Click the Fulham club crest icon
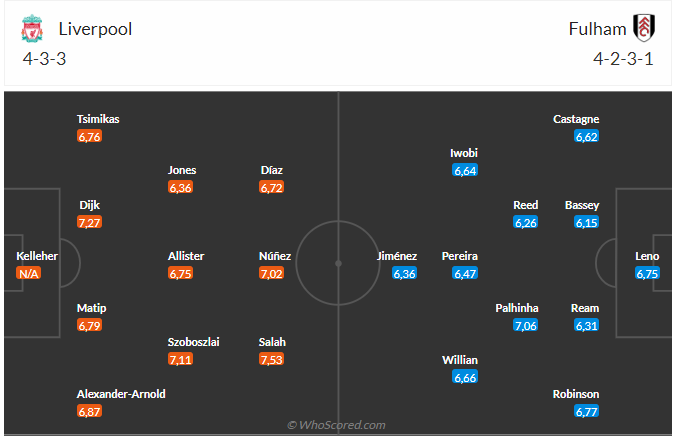The image size is (674, 436). pyautogui.click(x=643, y=28)
